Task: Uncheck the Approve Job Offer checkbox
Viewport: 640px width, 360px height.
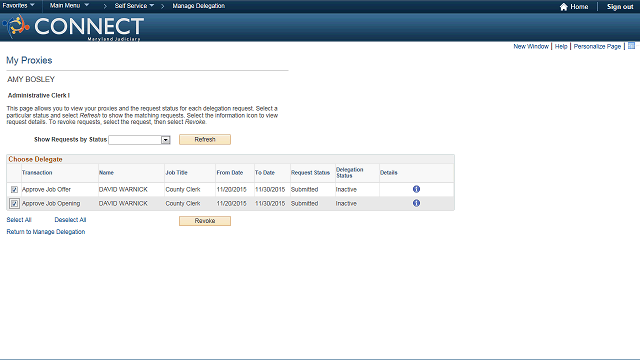Action: (x=14, y=189)
